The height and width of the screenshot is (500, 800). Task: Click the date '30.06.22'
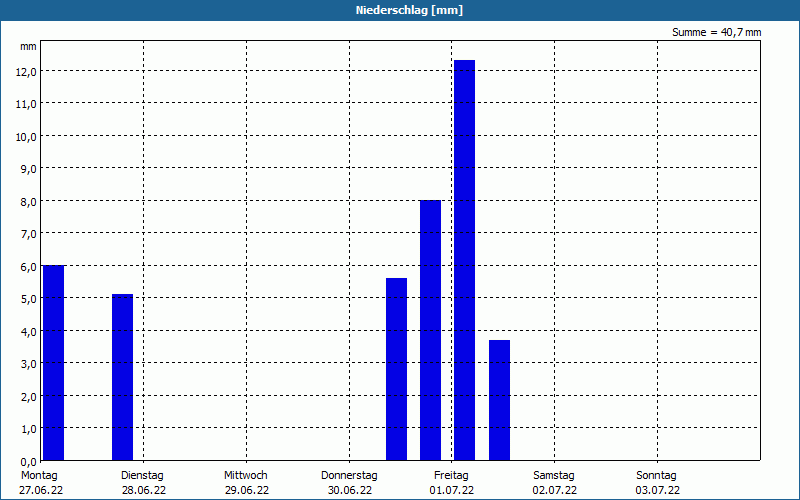[349, 490]
